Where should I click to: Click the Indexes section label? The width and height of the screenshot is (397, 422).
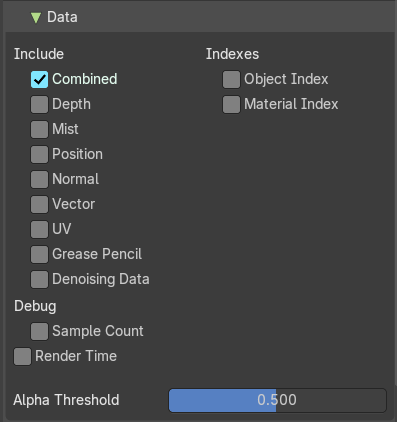click(x=232, y=54)
